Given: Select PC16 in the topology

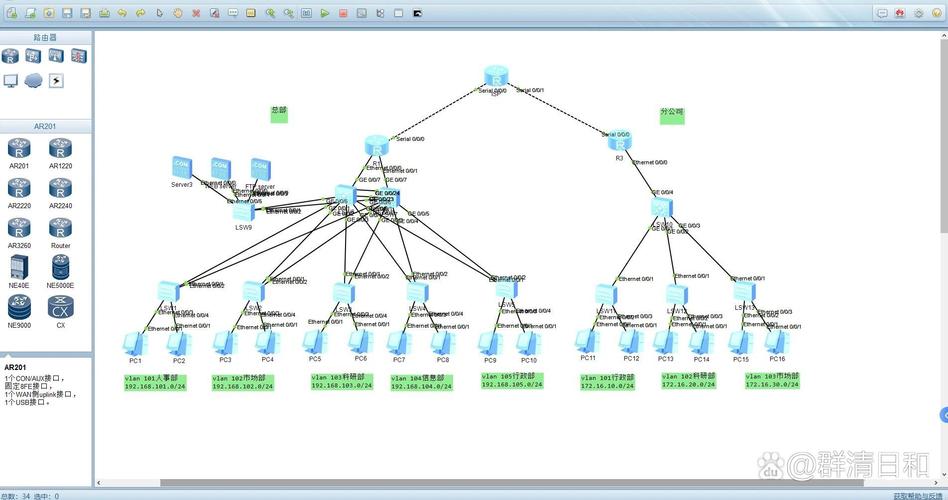Looking at the screenshot, I should pyautogui.click(x=776, y=342).
